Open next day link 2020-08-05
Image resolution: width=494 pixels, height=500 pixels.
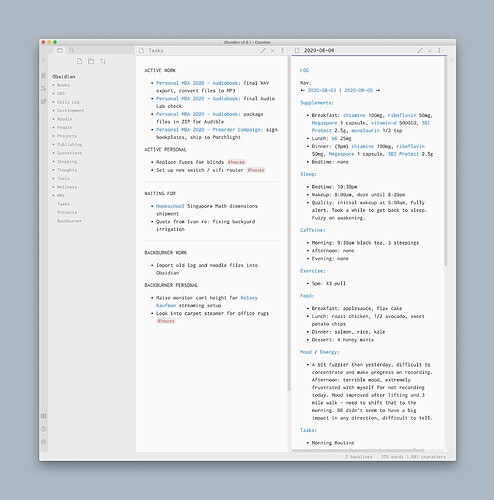pyautogui.click(x=358, y=90)
